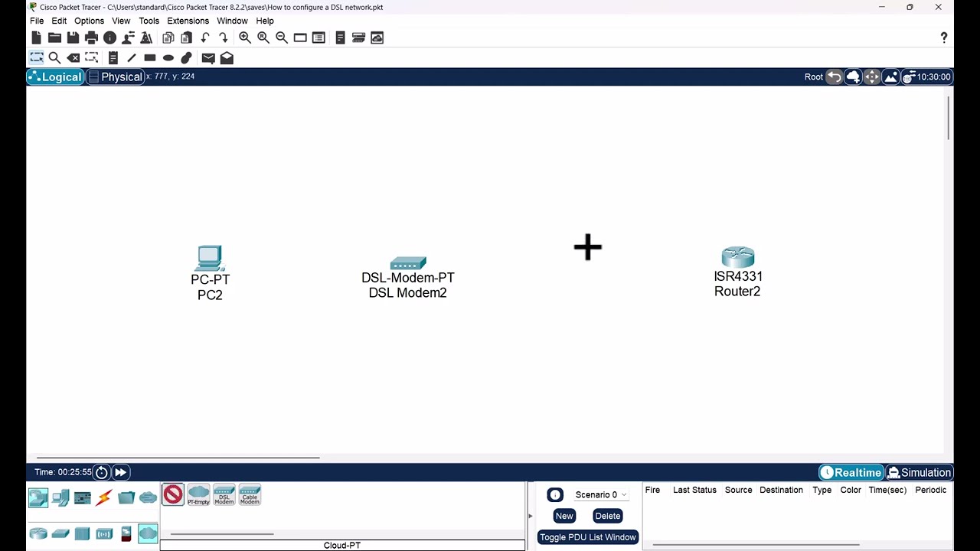980x551 pixels.
Task: Open the Tools menu
Action: [x=149, y=21]
